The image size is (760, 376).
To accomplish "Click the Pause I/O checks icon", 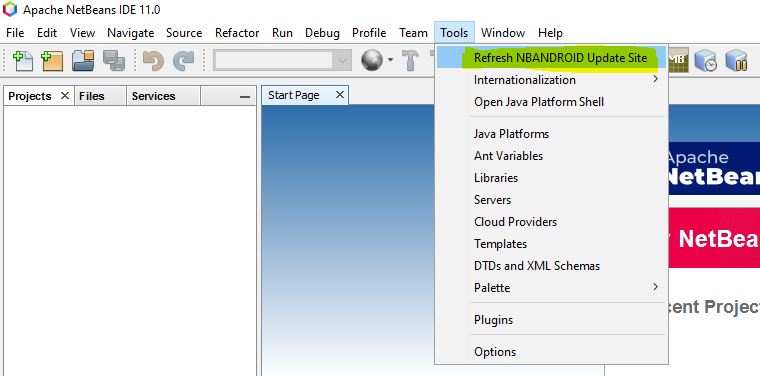I will (x=736, y=61).
